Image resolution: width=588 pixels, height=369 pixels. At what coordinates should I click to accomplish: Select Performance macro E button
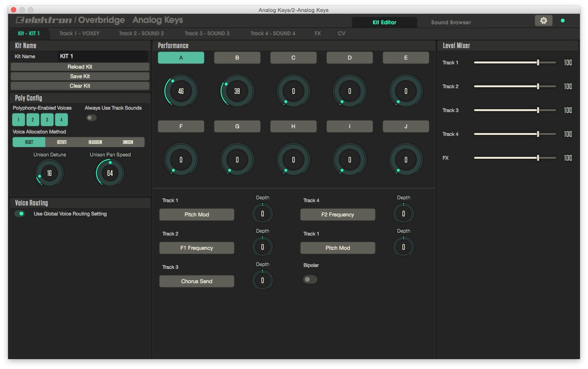click(406, 58)
